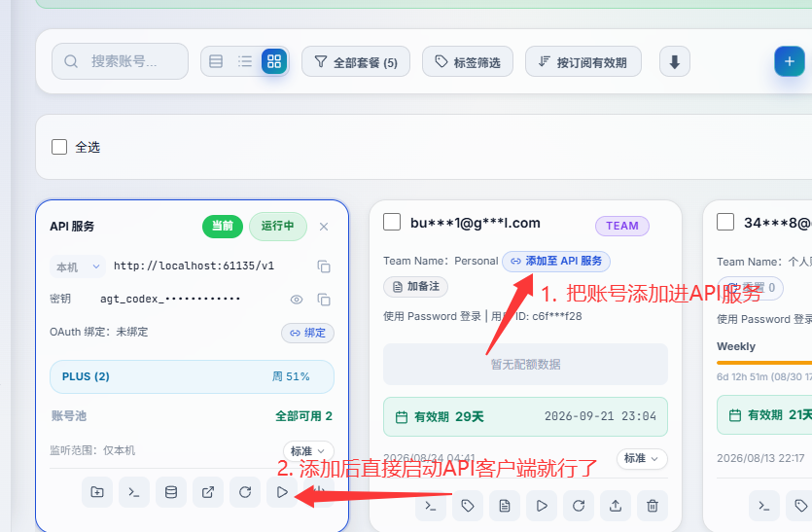This screenshot has height=532, width=812.
Task: Switch to the bulleted list view icon
Action: click(x=245, y=61)
